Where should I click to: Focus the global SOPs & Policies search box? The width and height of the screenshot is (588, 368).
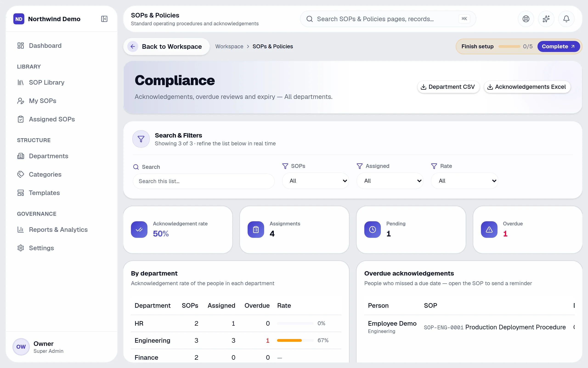point(388,19)
